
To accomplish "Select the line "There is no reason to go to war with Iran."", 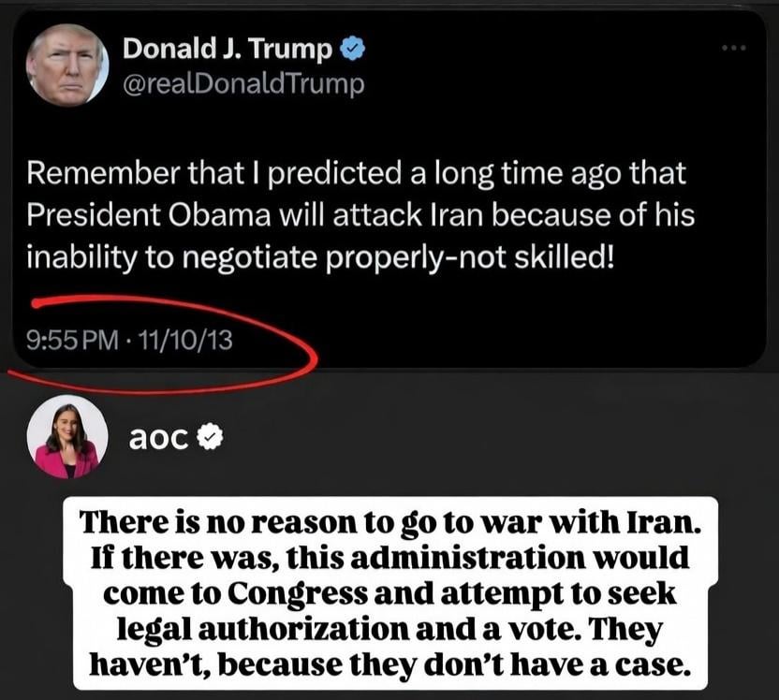I will (x=391, y=523).
